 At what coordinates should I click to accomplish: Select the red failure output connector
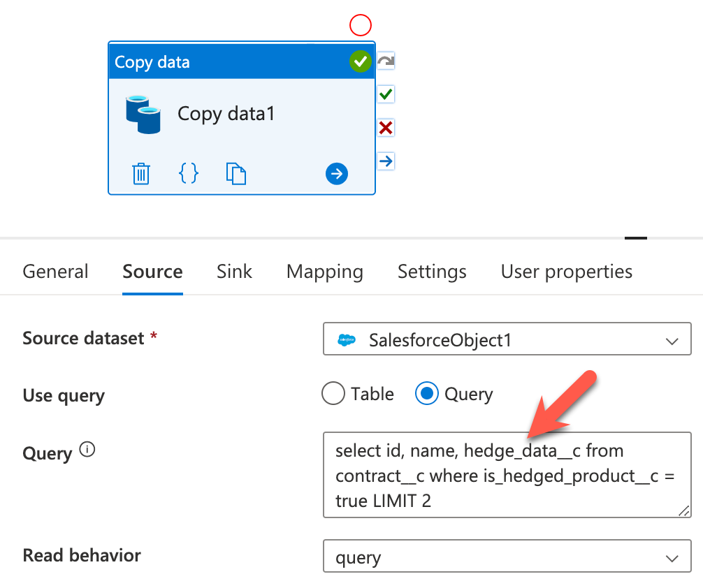pos(386,127)
